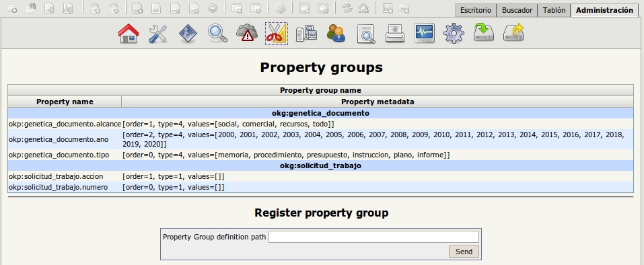Click the add document toolbar icon

point(138,8)
